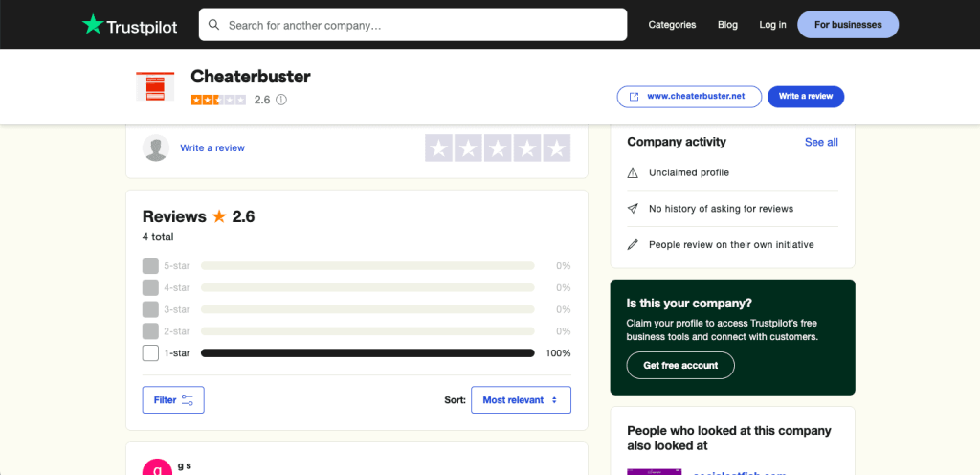
Task: Click the Unclaimed profile warning icon
Action: click(x=633, y=172)
